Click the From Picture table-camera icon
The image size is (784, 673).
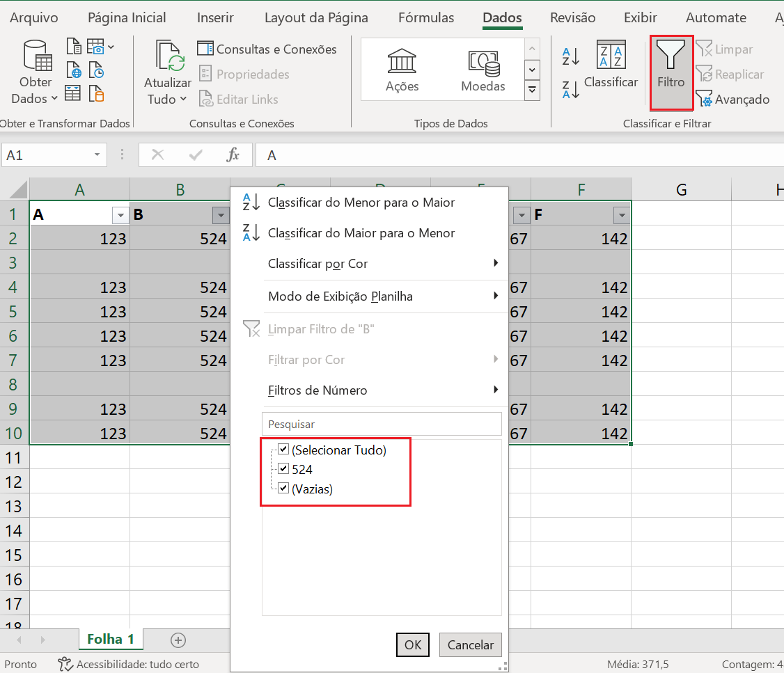pos(95,47)
